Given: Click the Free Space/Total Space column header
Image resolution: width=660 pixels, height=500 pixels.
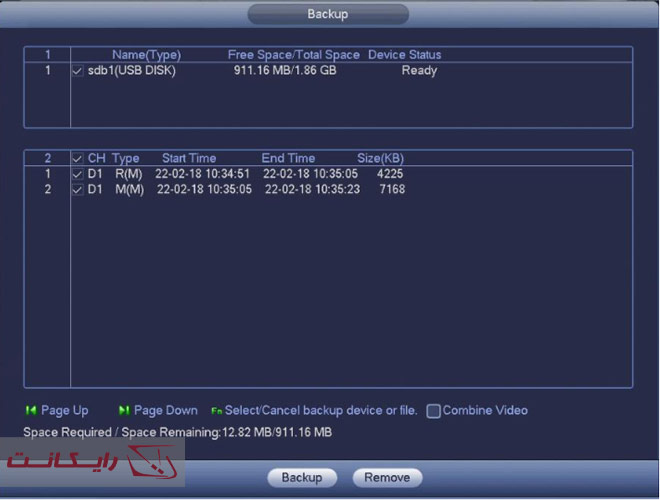Looking at the screenshot, I should click(x=293, y=54).
